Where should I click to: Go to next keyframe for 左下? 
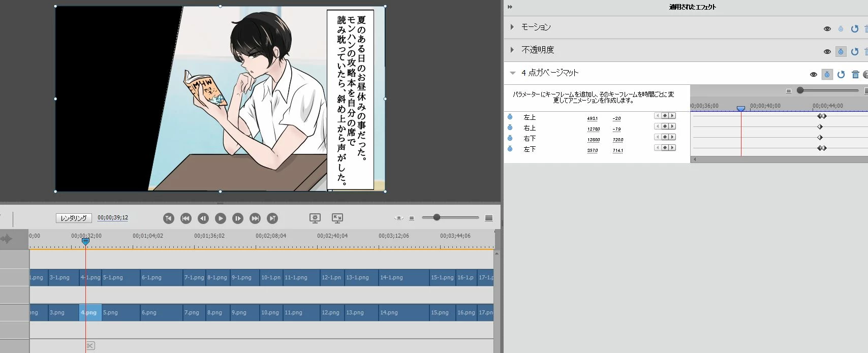coord(672,148)
